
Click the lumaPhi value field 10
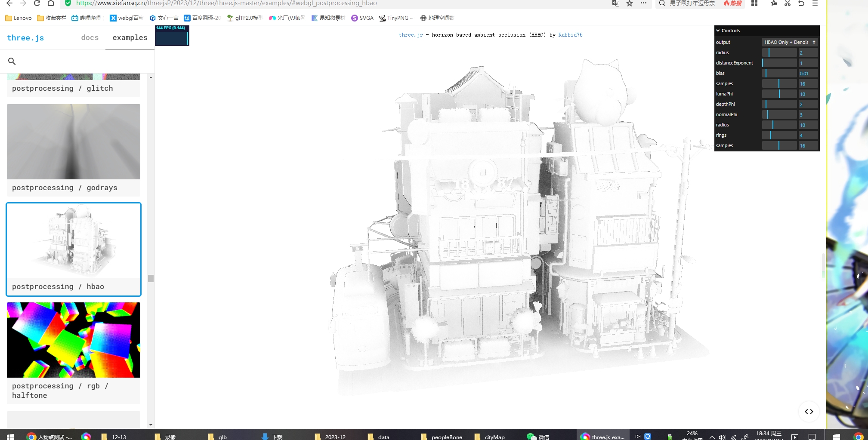pos(808,94)
